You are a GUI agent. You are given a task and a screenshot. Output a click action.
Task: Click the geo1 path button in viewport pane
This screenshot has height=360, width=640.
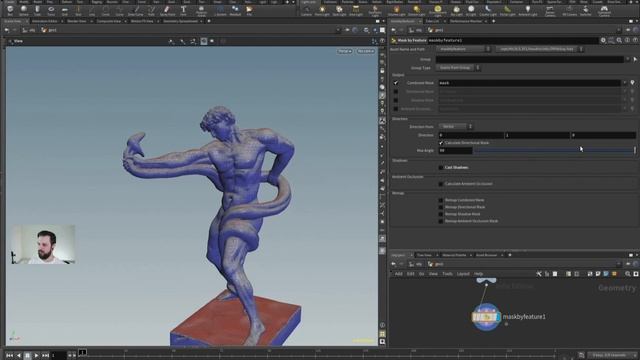point(49,30)
